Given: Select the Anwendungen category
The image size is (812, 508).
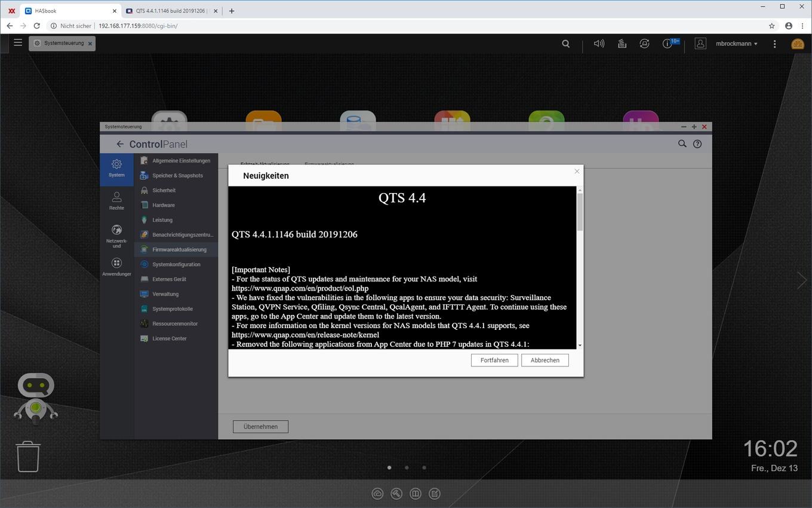Looking at the screenshot, I should tap(116, 267).
